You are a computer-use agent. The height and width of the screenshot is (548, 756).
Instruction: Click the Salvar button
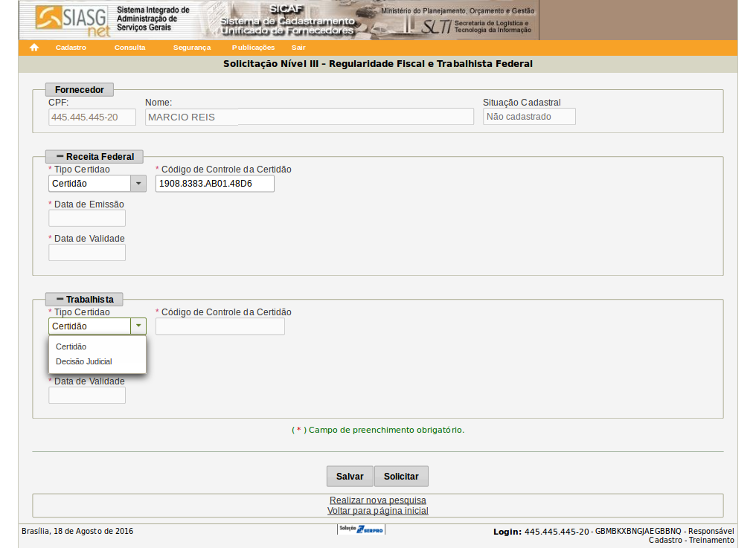[x=350, y=476]
